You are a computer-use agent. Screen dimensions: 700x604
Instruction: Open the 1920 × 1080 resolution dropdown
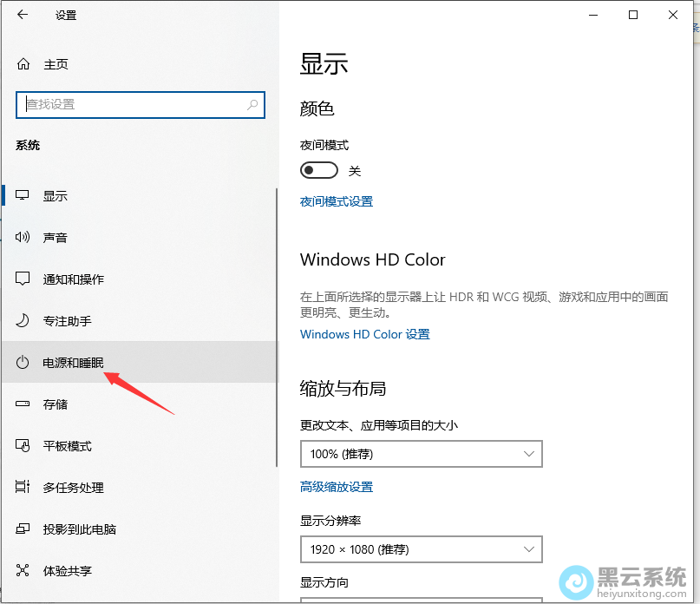click(x=421, y=549)
